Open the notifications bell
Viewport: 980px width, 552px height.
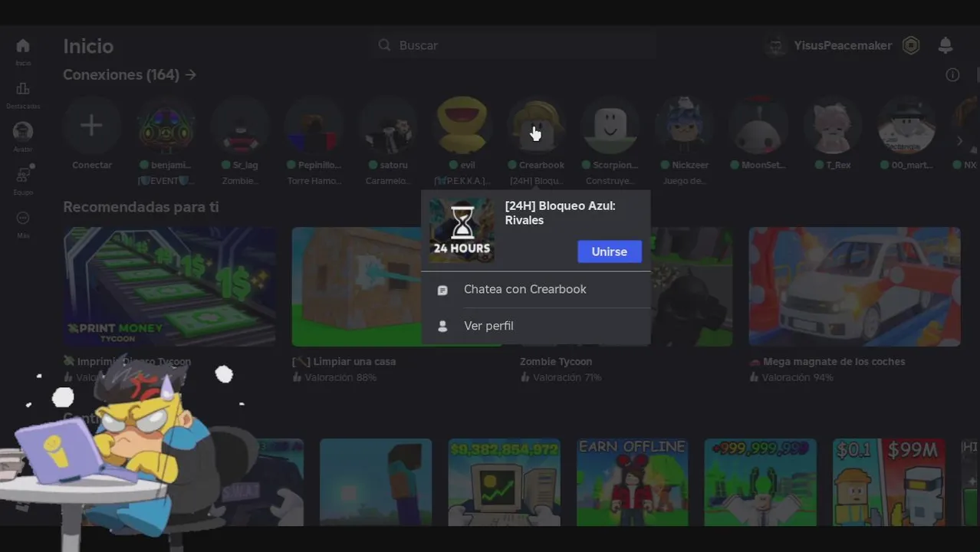tap(945, 45)
